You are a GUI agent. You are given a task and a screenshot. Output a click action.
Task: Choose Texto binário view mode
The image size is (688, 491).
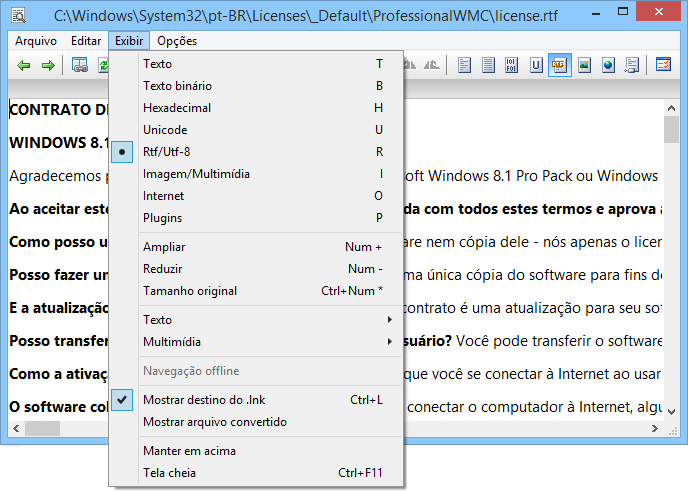(x=256, y=86)
